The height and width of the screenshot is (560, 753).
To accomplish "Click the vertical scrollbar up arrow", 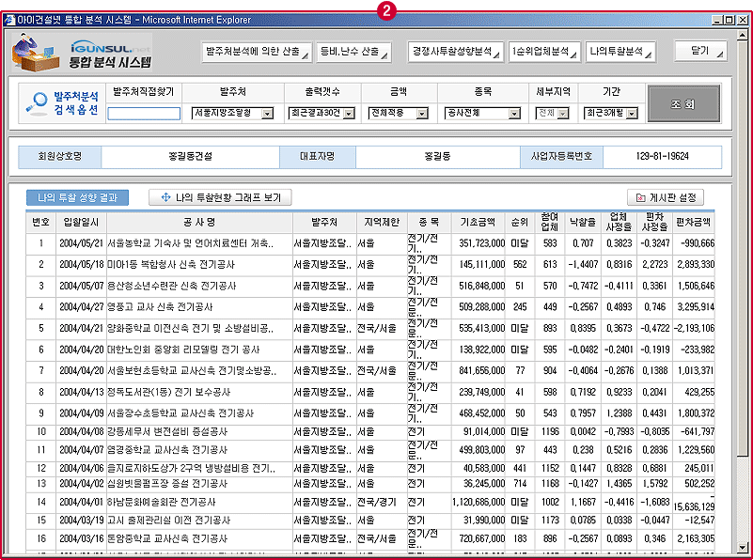I will coord(743,36).
